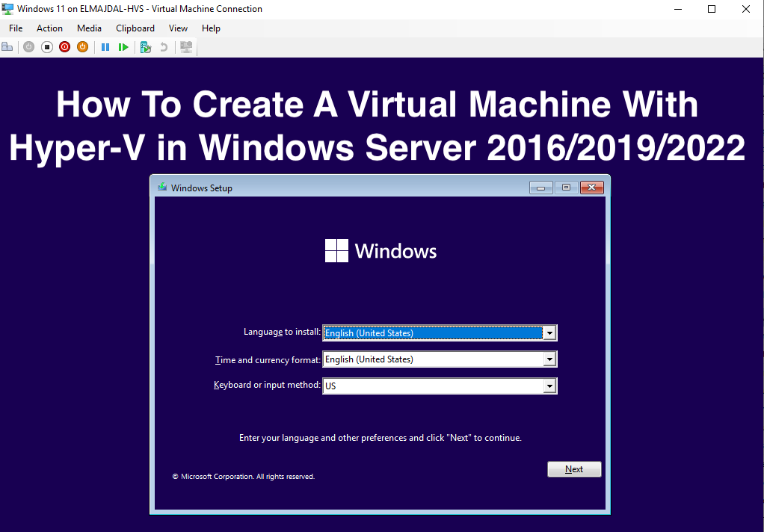
Task: Save the VM state with the orange icon
Action: [x=83, y=47]
